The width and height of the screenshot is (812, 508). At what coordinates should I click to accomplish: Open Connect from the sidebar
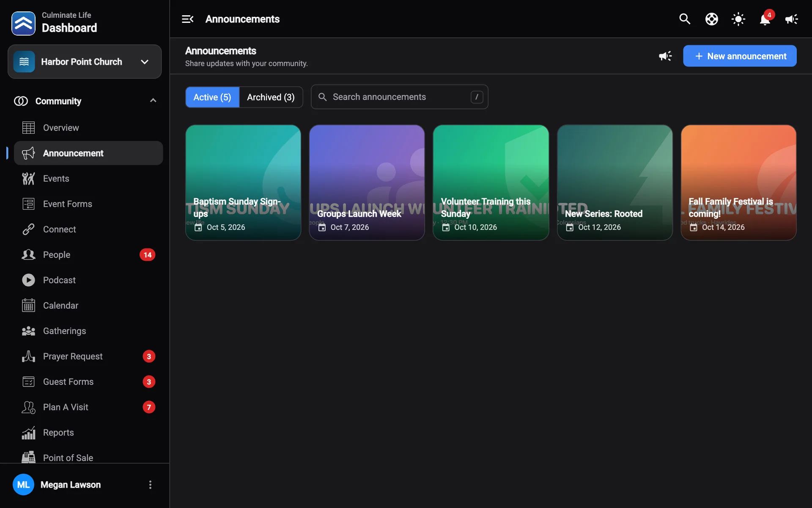pos(88,229)
